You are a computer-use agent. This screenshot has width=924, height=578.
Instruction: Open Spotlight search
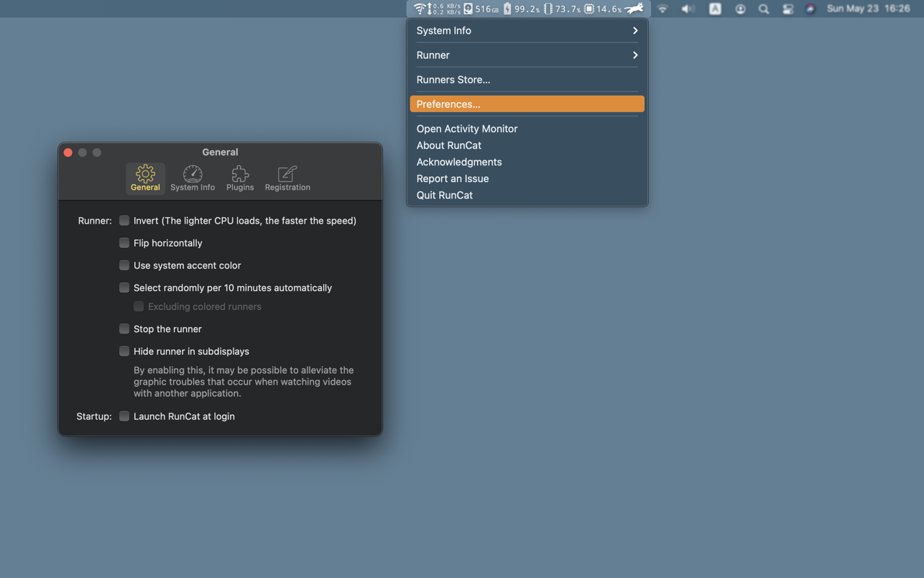764,9
